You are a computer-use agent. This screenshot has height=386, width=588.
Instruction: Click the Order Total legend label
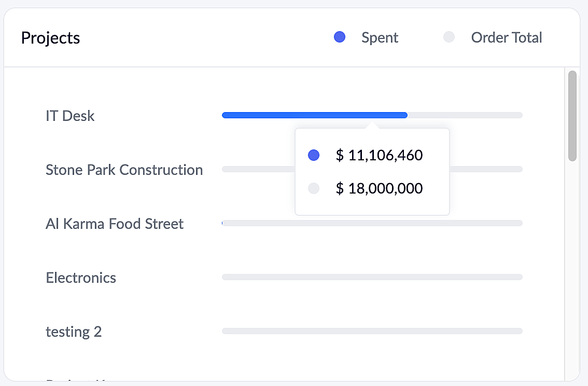(x=506, y=37)
